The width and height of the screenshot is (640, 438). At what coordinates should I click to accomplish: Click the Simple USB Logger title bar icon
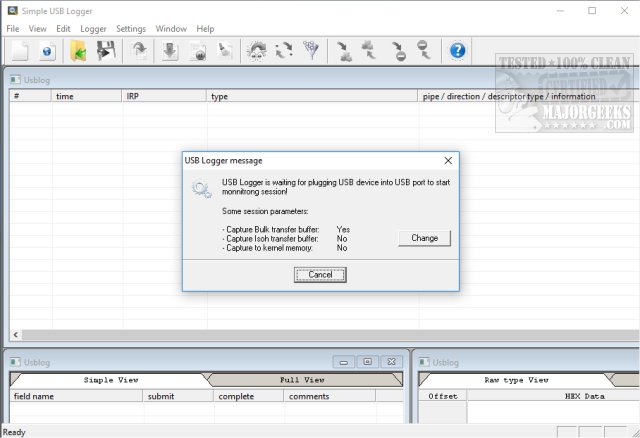[x=13, y=10]
